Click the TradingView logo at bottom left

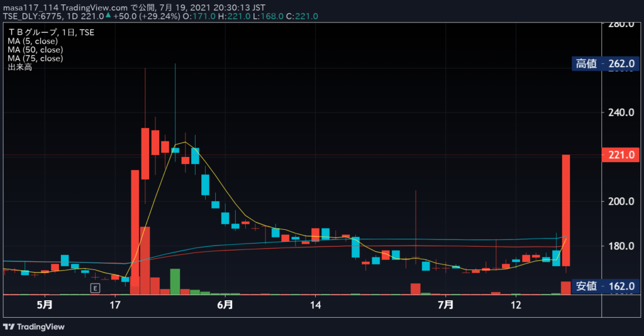(x=34, y=327)
